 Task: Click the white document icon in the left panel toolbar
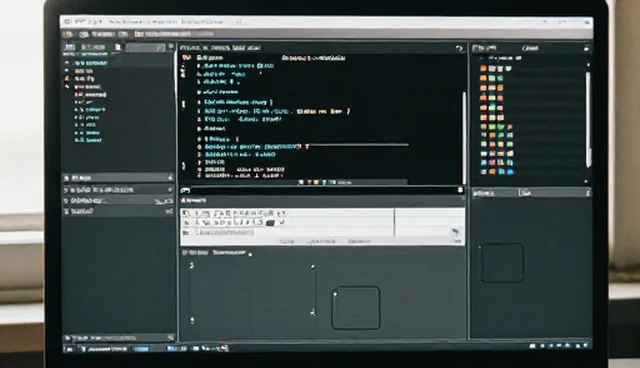(x=118, y=47)
